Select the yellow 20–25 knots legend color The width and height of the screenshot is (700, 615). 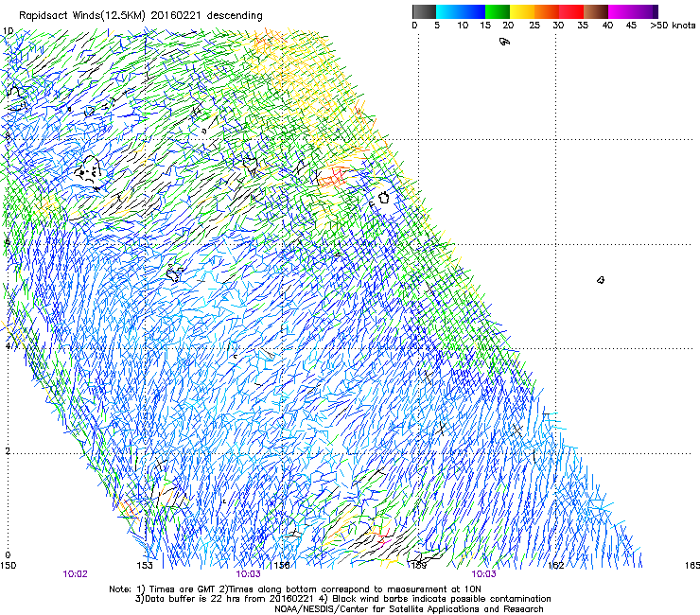(x=522, y=11)
